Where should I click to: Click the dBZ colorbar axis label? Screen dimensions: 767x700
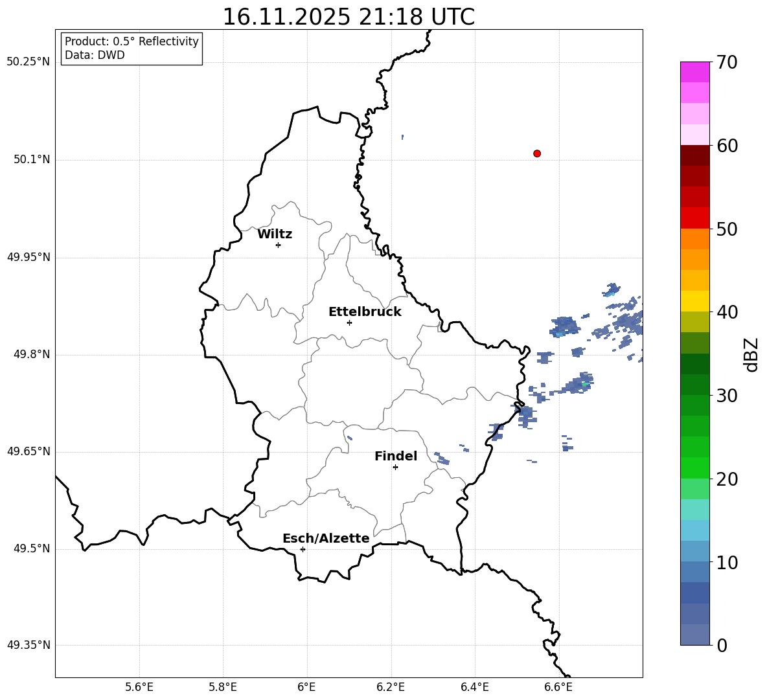(x=751, y=354)
